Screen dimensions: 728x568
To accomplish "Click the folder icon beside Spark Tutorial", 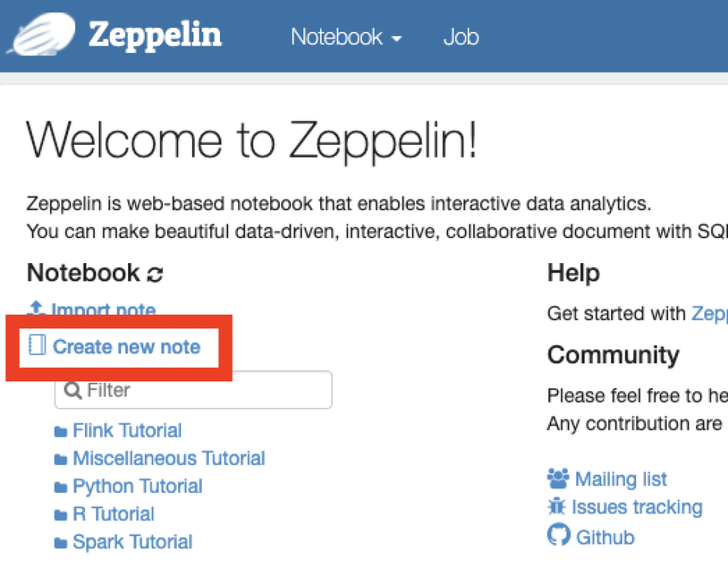I will [x=61, y=541].
